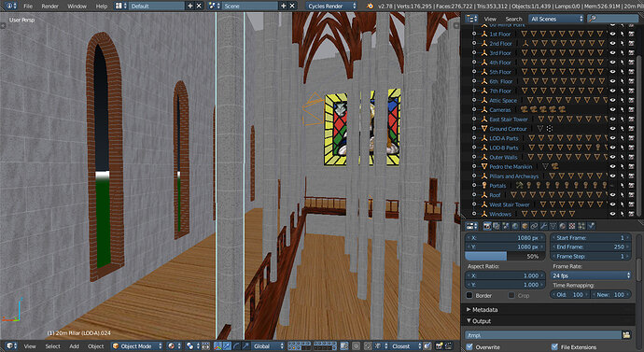Screen dimensions: 644x352
Task: Switch to World properties tab
Action: (515, 226)
